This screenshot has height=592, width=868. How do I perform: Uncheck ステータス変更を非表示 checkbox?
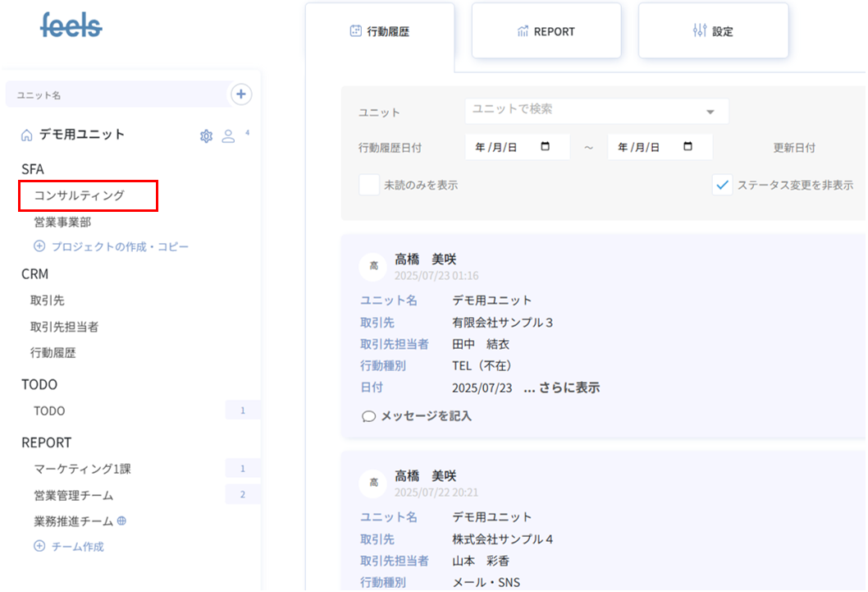(722, 185)
